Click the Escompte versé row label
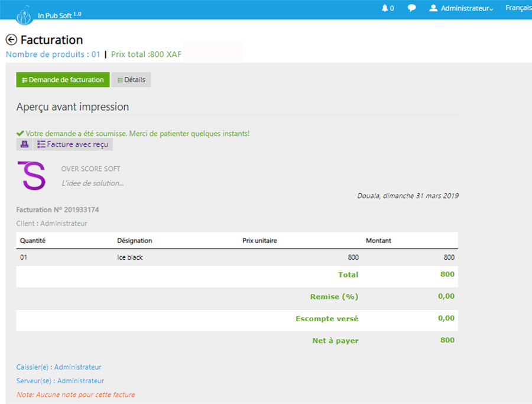This screenshot has width=532, height=404. [327, 319]
